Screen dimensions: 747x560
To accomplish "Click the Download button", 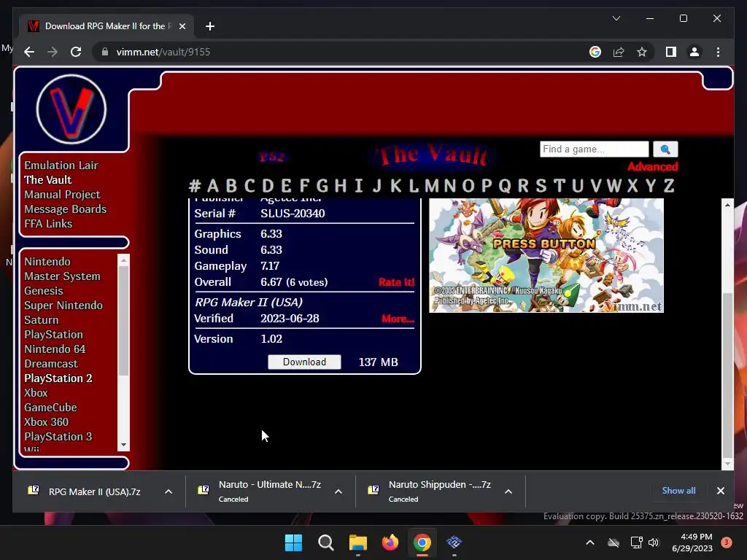I will tap(304, 362).
